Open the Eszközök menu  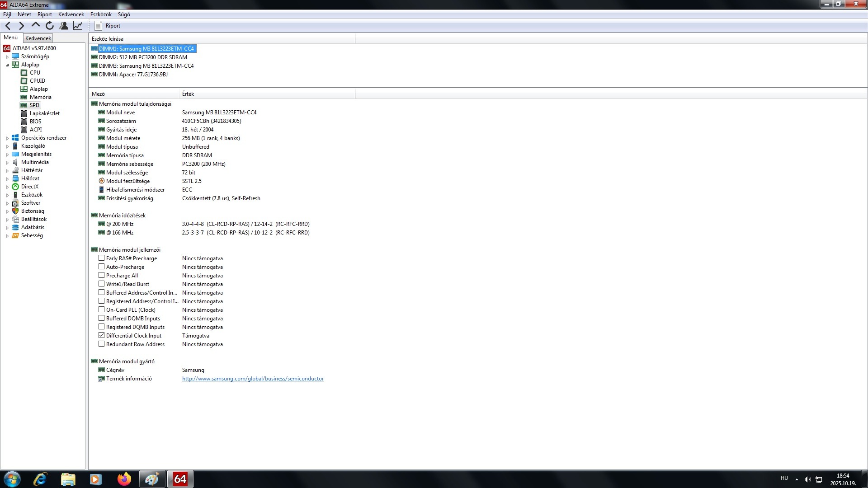(x=100, y=14)
